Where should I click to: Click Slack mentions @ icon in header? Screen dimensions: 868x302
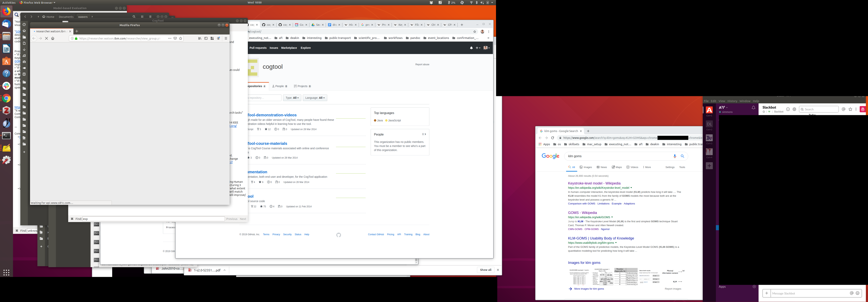point(843,109)
